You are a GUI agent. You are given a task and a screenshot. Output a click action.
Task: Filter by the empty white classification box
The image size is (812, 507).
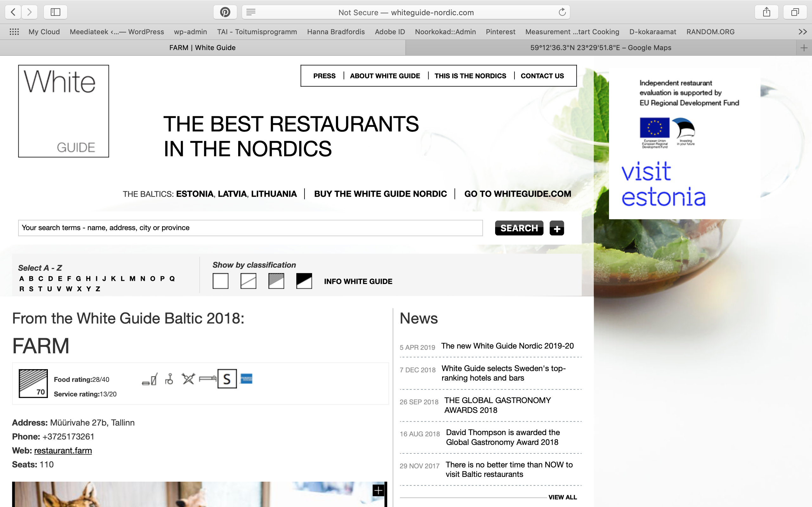tap(220, 281)
